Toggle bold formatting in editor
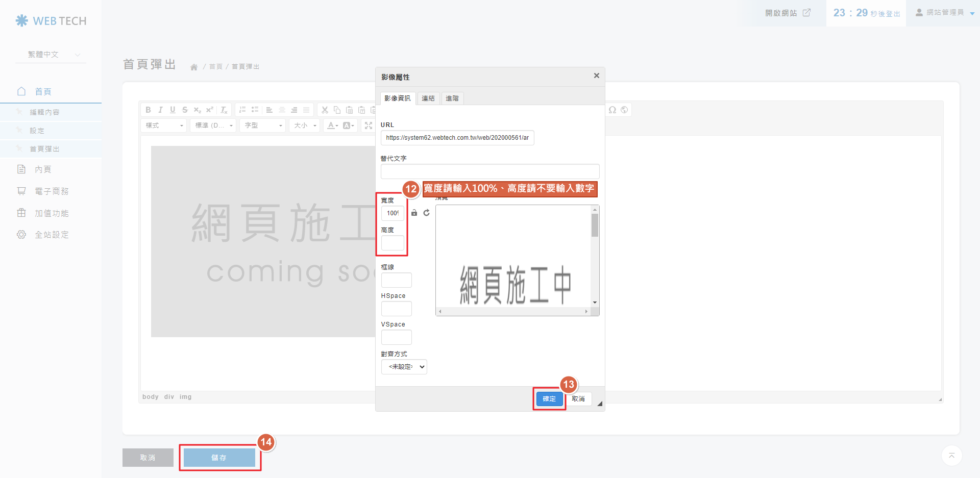 pyautogui.click(x=148, y=110)
